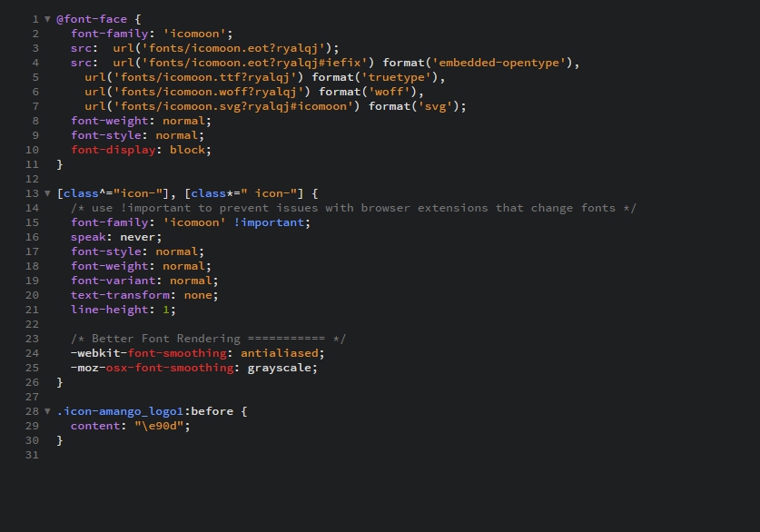
Task: Click font-style property on line 17
Action: [x=106, y=252]
